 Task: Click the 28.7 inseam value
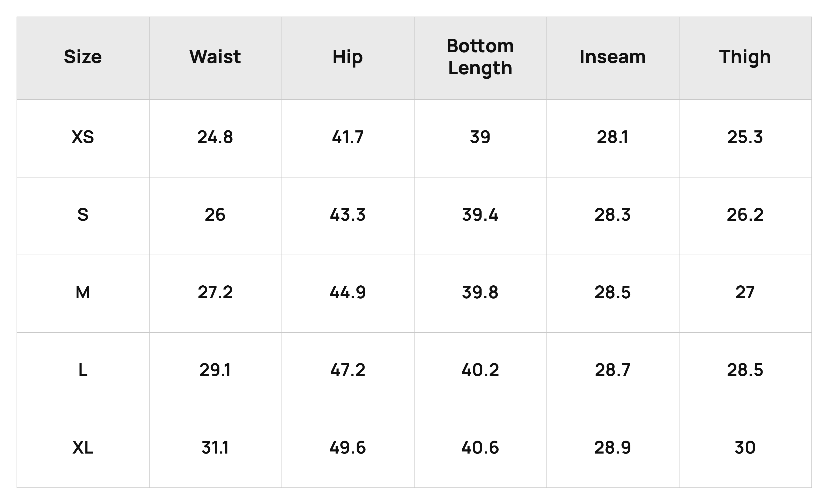tap(613, 371)
